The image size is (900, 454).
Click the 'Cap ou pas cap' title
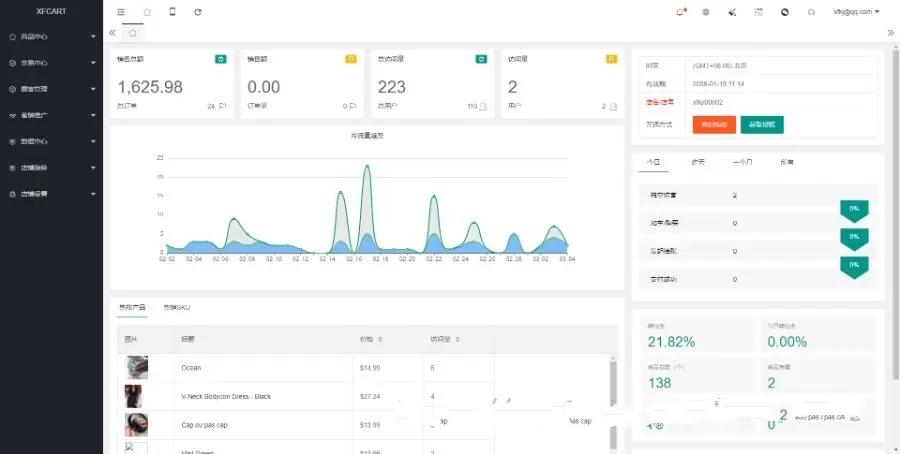(x=204, y=425)
